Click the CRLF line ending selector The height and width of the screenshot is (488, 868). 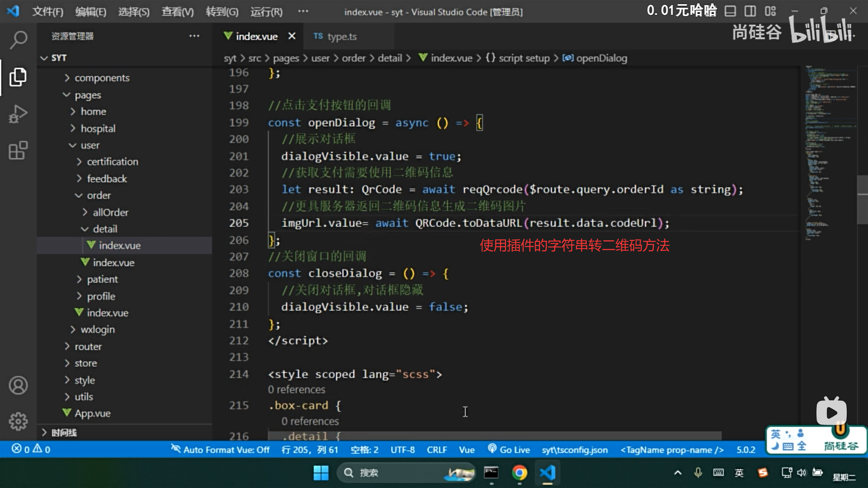[436, 450]
